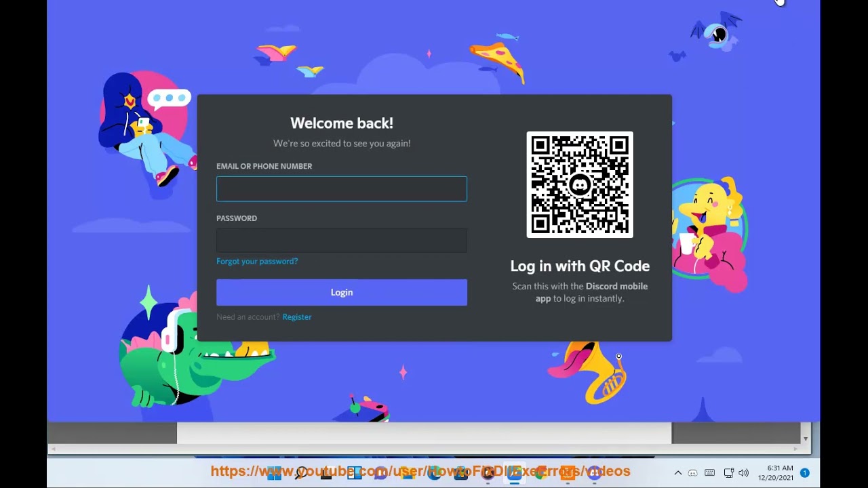The width and height of the screenshot is (868, 488).
Task: Click the Discord tray icon
Action: 692,473
